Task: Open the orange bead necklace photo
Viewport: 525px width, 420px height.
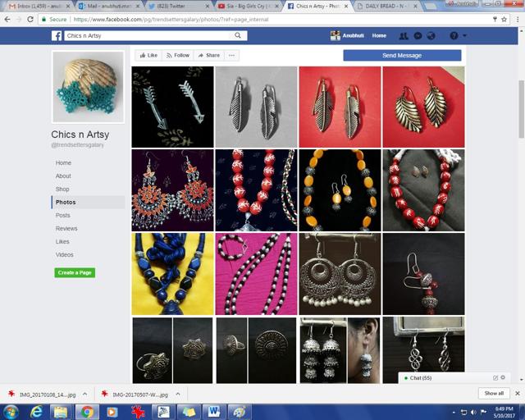Action: [x=340, y=190]
